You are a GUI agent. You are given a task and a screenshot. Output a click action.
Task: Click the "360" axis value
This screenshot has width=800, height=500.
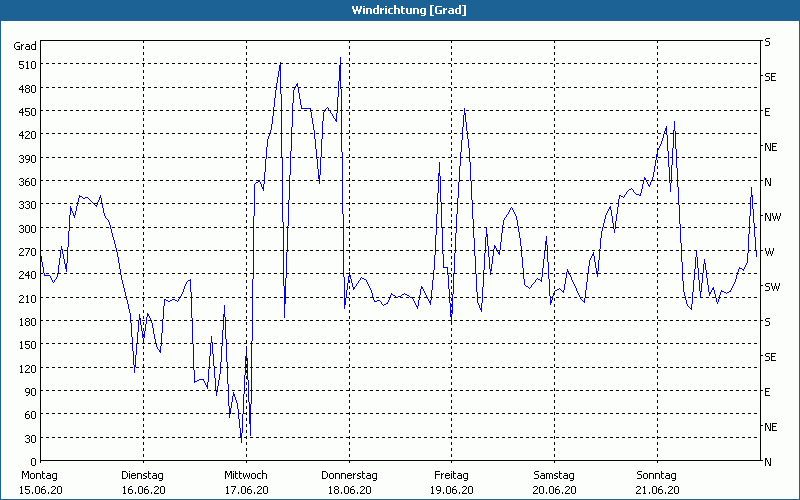(28, 182)
